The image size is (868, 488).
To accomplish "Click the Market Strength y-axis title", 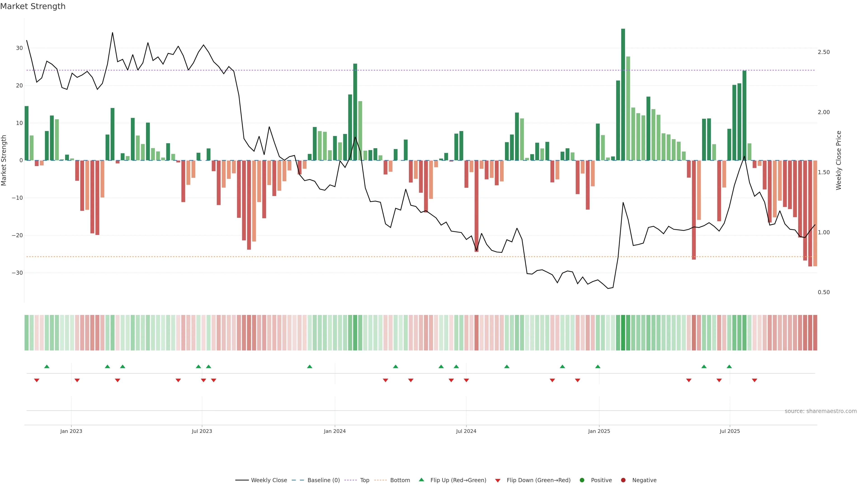I will tap(4, 160).
